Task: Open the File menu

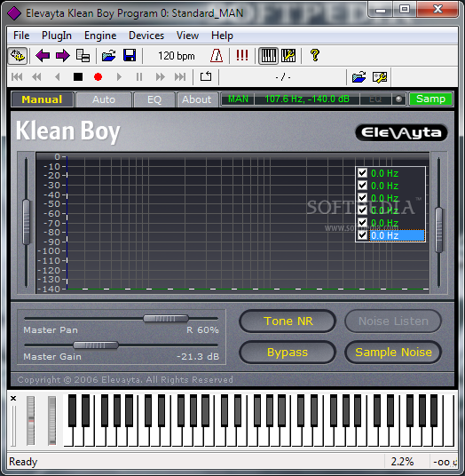Action: pos(21,36)
